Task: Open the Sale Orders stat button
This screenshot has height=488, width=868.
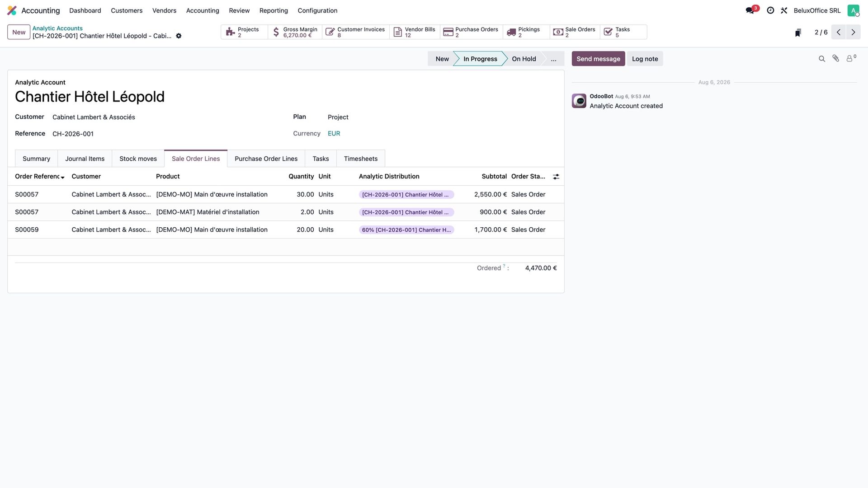Action: click(575, 32)
